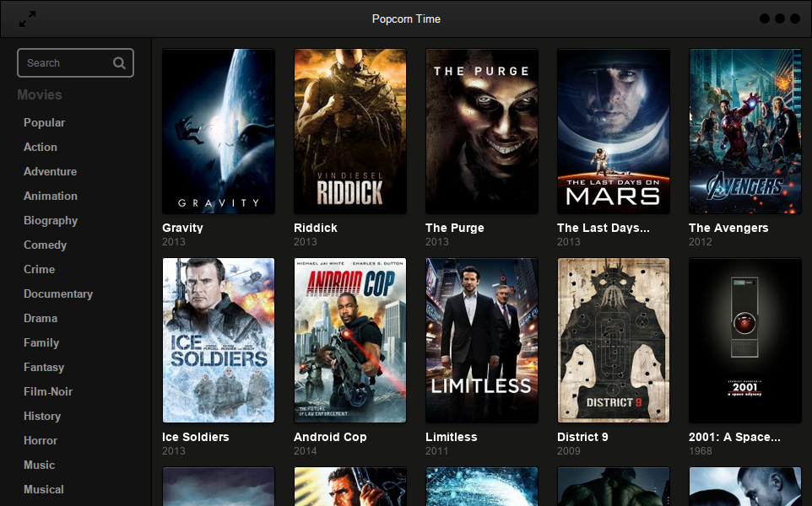Click the Popcorn Time title bar label
This screenshot has height=506, width=812.
pyautogui.click(x=406, y=18)
